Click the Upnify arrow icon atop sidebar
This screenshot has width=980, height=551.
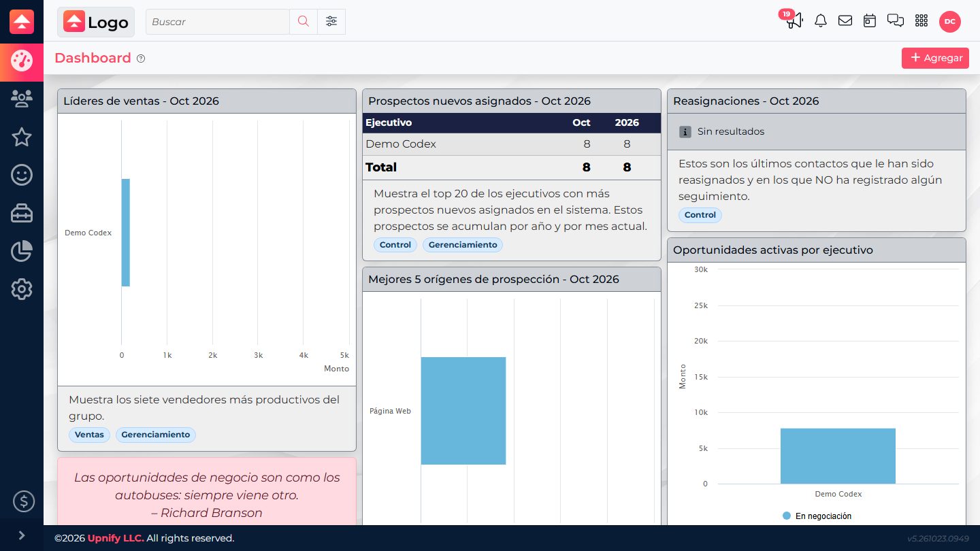[x=22, y=22]
